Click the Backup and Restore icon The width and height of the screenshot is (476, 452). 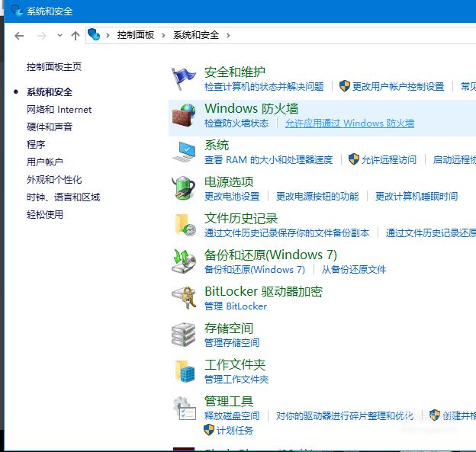[184, 261]
